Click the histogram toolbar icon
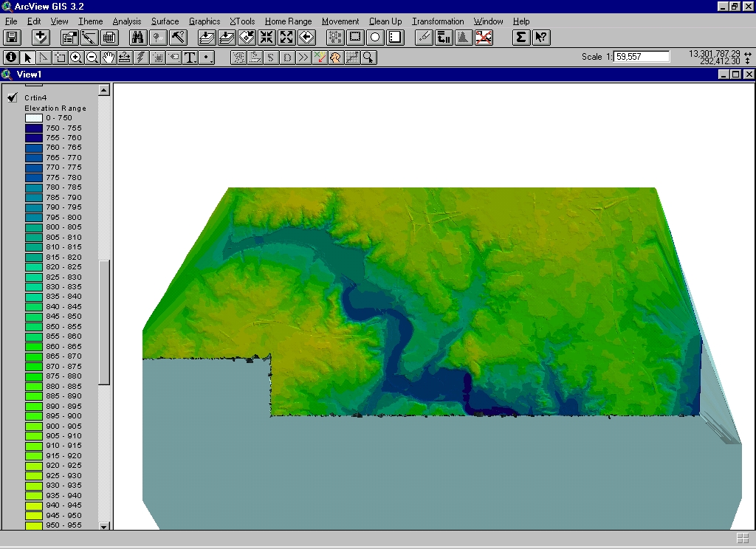Viewport: 756px width, 549px height. coord(464,38)
